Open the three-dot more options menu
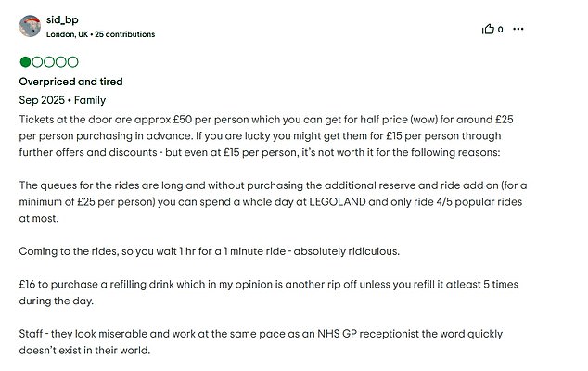This screenshot has width=588, height=371. point(518,29)
